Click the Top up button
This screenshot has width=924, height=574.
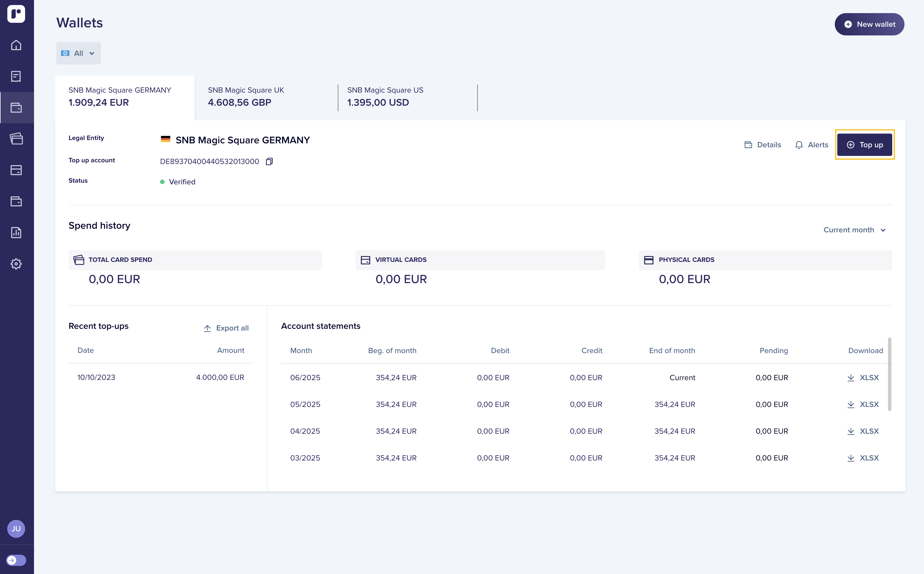[864, 145]
